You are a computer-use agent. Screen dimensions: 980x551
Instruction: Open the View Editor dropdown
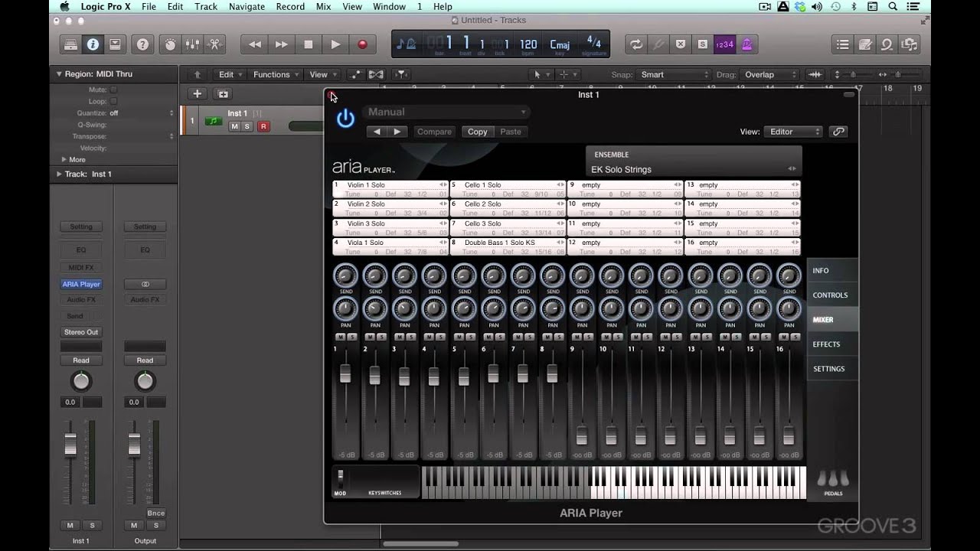click(x=792, y=132)
